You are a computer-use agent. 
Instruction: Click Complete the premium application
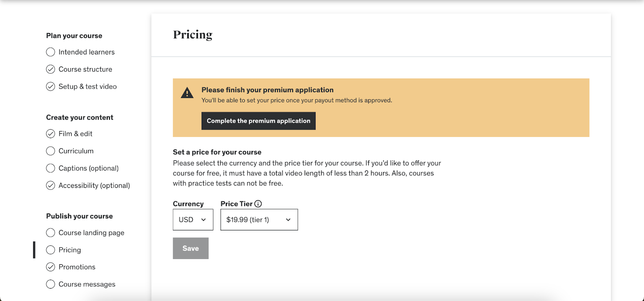[x=258, y=120]
